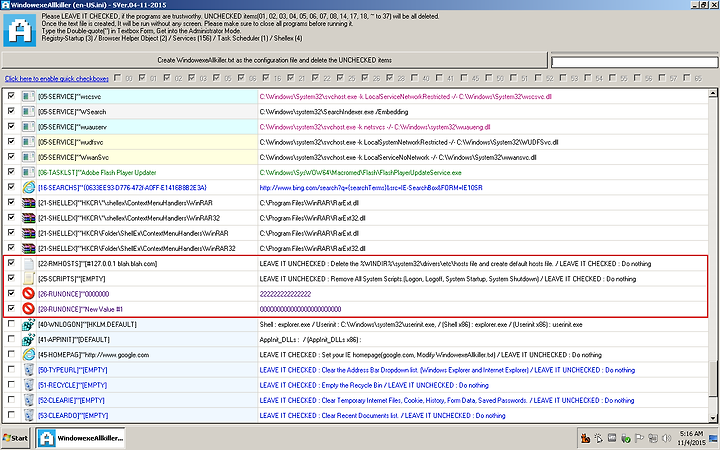Click the service icon beside WSearch
This screenshot has width=720, height=450.
click(28, 112)
